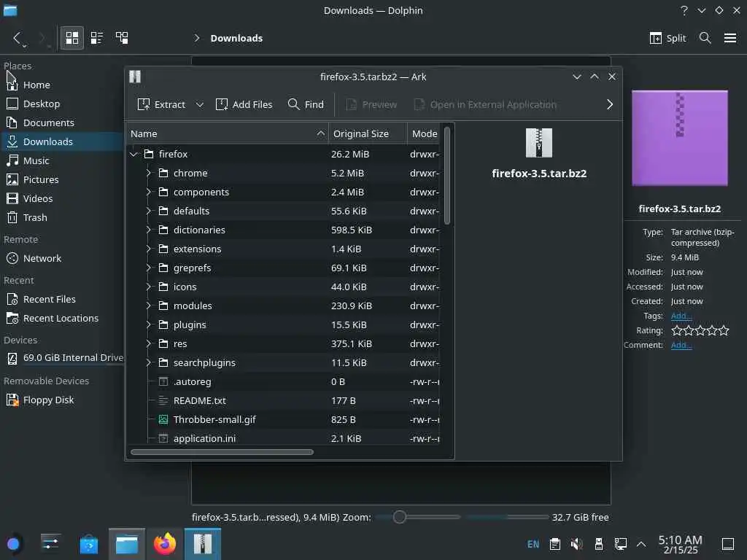This screenshot has width=747, height=560.
Task: Click Add Files in Ark toolbar
Action: [244, 104]
